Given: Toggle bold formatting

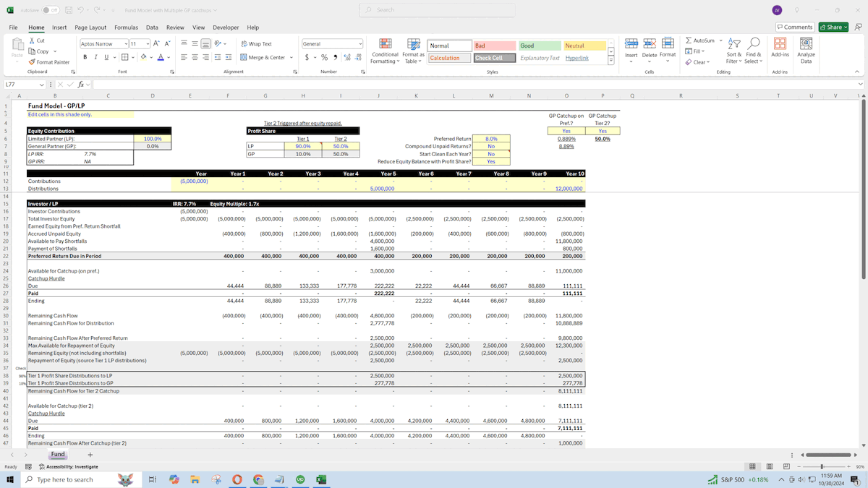Looking at the screenshot, I should tap(85, 57).
